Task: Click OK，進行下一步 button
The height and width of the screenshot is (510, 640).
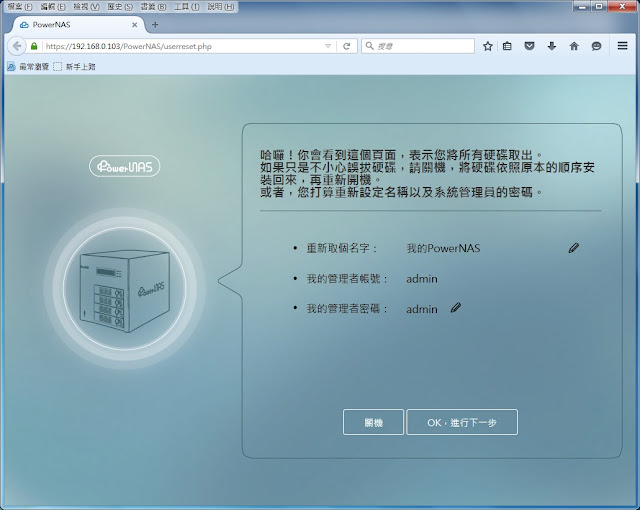Action: point(462,422)
